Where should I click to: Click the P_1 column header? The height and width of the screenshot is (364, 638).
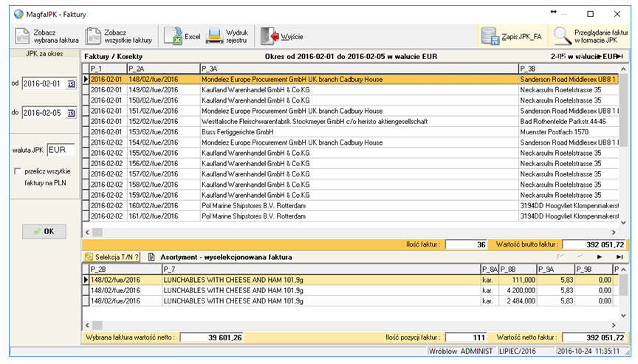pos(109,69)
